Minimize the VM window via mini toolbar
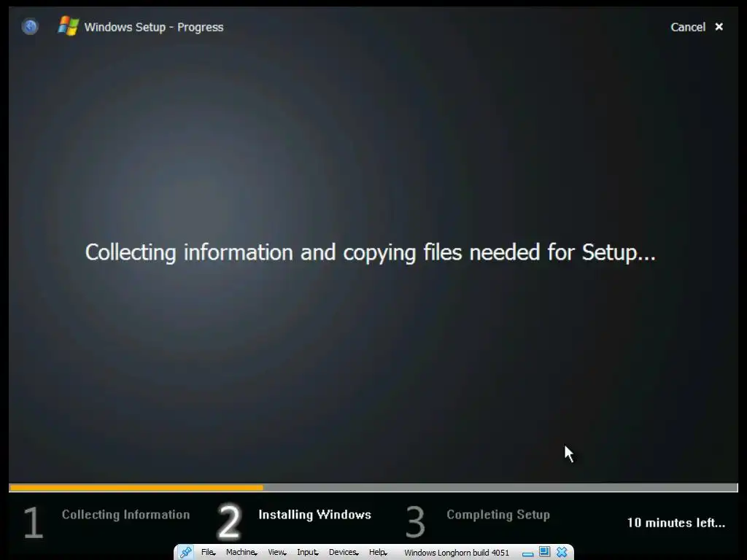 [x=527, y=553]
